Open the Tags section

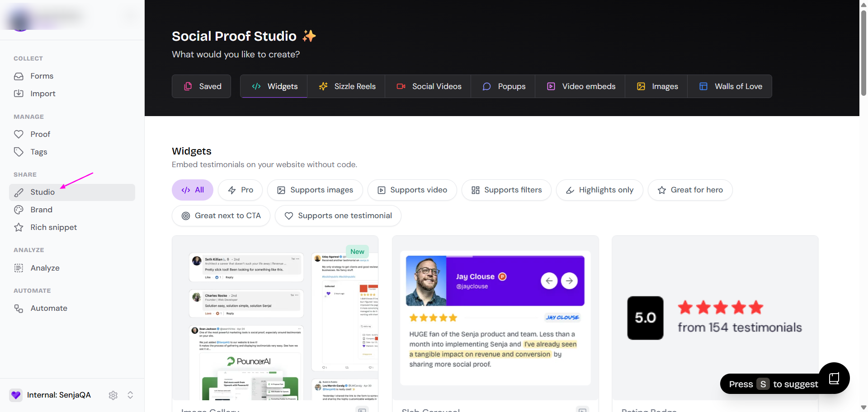[x=38, y=152]
